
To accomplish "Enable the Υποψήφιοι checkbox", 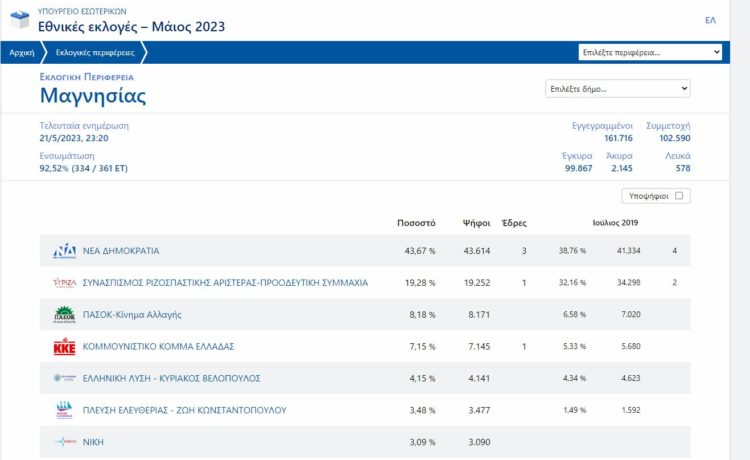I will click(679, 196).
